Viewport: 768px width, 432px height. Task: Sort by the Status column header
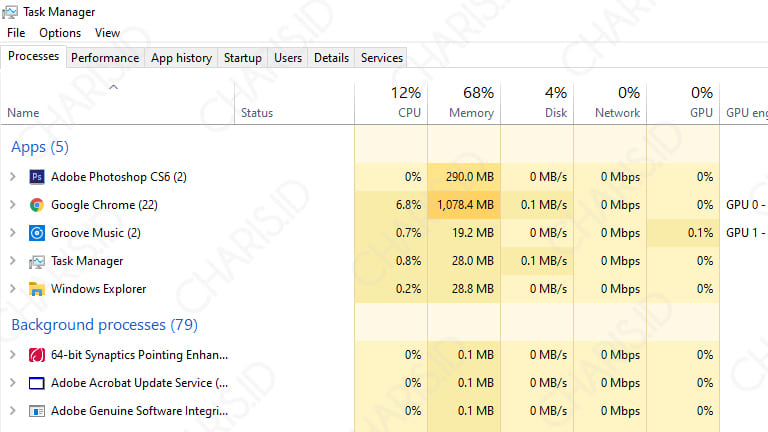[294, 103]
